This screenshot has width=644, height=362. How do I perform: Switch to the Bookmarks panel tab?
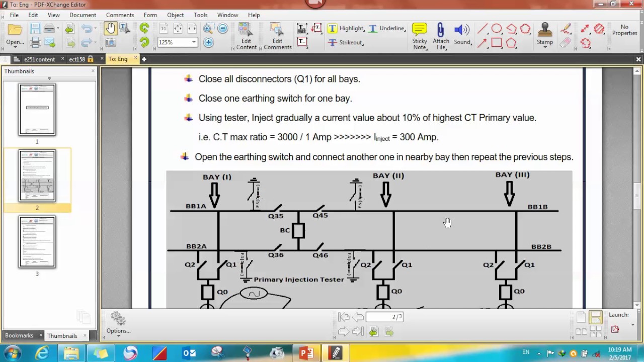point(19,335)
